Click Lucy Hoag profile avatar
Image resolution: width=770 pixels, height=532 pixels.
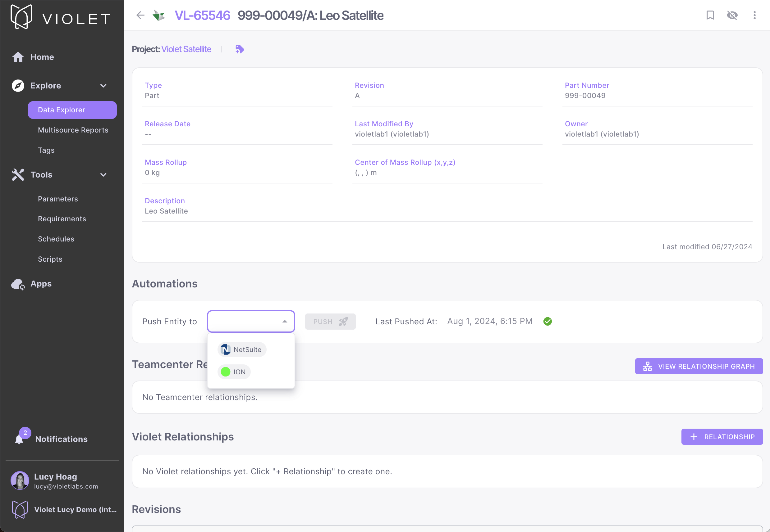click(x=20, y=481)
